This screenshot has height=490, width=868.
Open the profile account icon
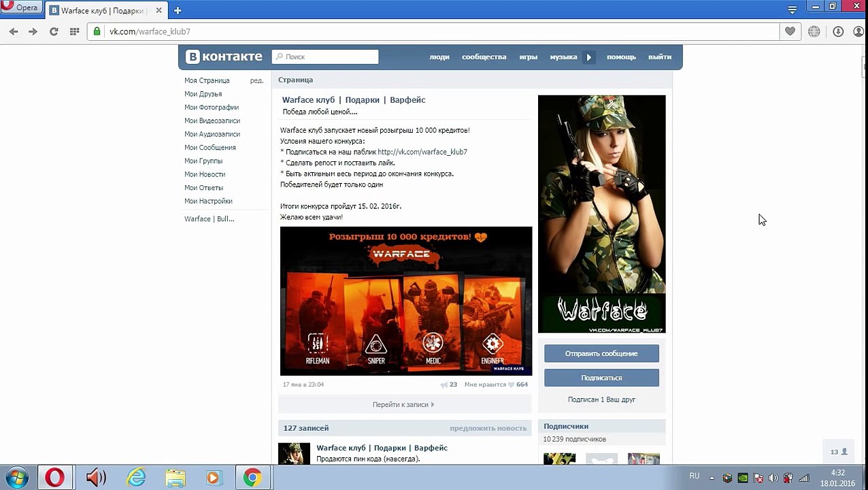click(858, 31)
